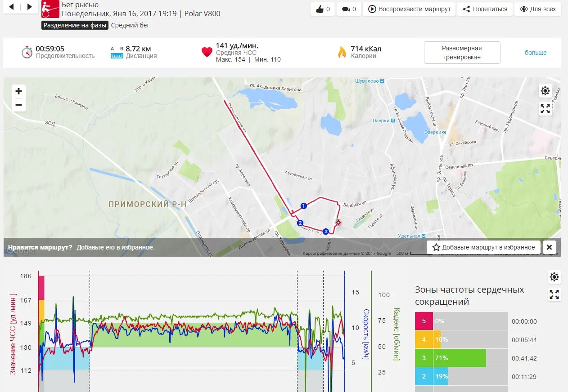Zoom in on the map
The image size is (568, 392).
pyautogui.click(x=18, y=92)
